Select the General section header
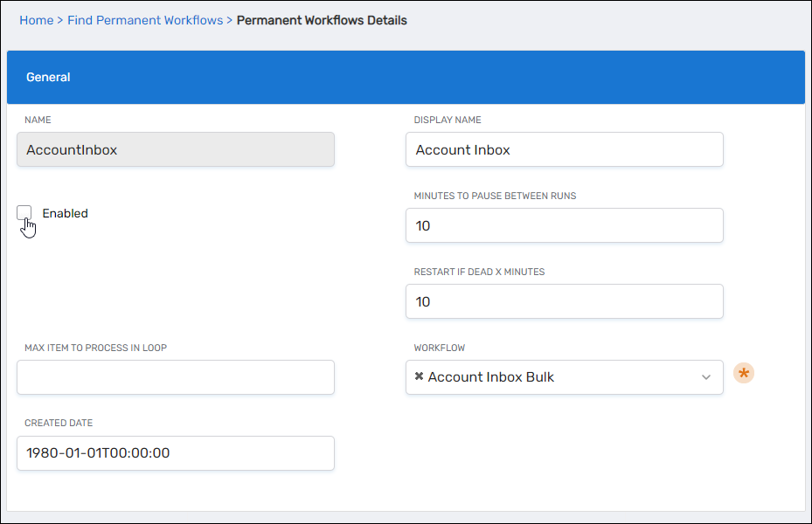This screenshot has width=812, height=524. [x=48, y=77]
